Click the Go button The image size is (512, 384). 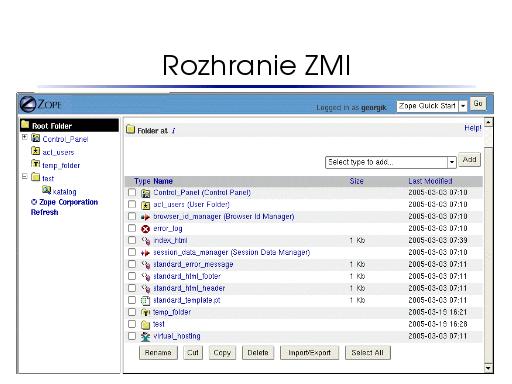pyautogui.click(x=478, y=104)
